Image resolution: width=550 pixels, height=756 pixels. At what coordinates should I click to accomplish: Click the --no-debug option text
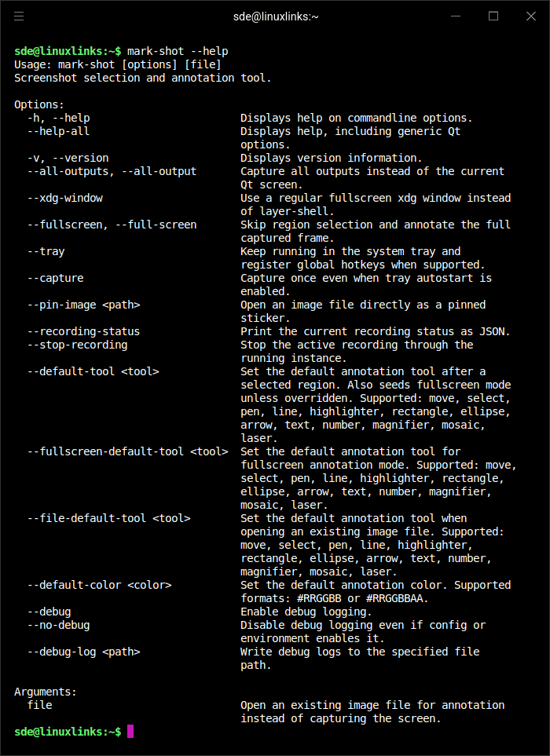58,625
